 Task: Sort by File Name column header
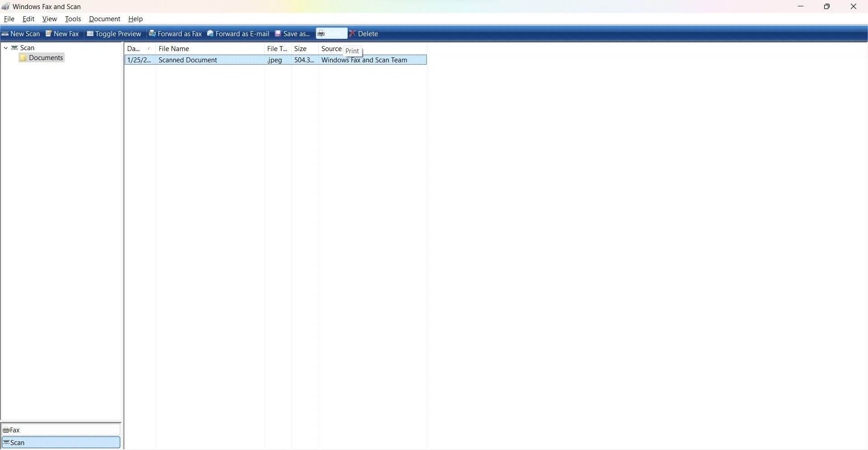click(210, 49)
